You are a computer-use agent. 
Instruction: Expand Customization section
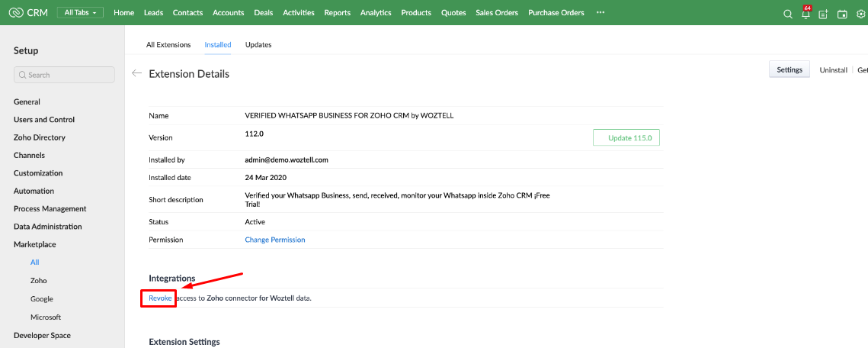pos(38,173)
